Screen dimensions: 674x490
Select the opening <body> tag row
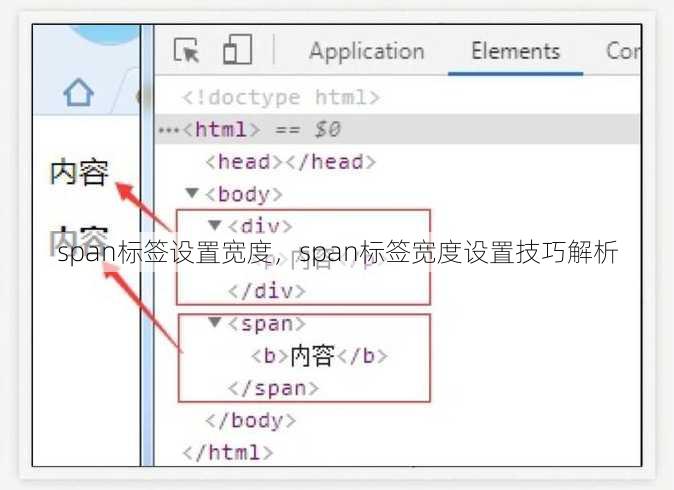coord(244,194)
